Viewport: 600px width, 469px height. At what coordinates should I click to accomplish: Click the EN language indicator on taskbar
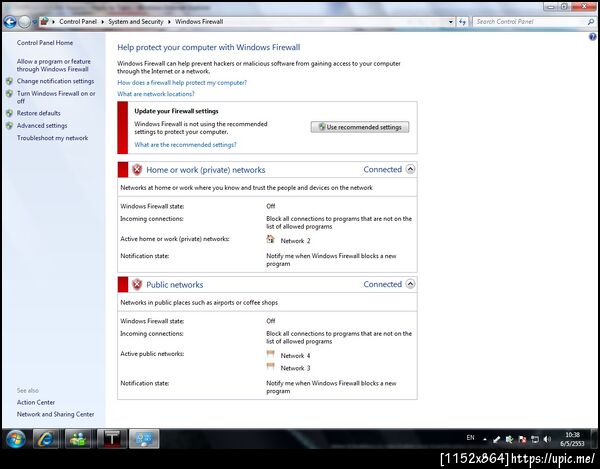pyautogui.click(x=470, y=438)
